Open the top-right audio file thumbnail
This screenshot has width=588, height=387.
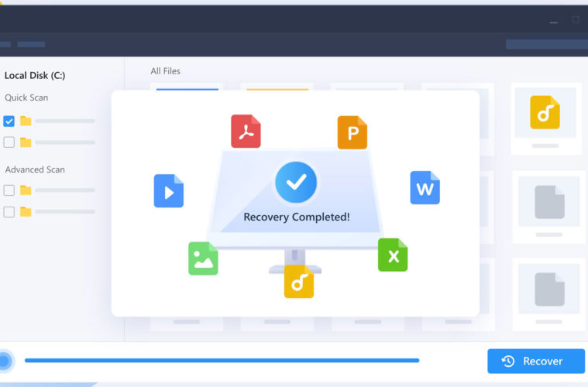click(x=545, y=113)
